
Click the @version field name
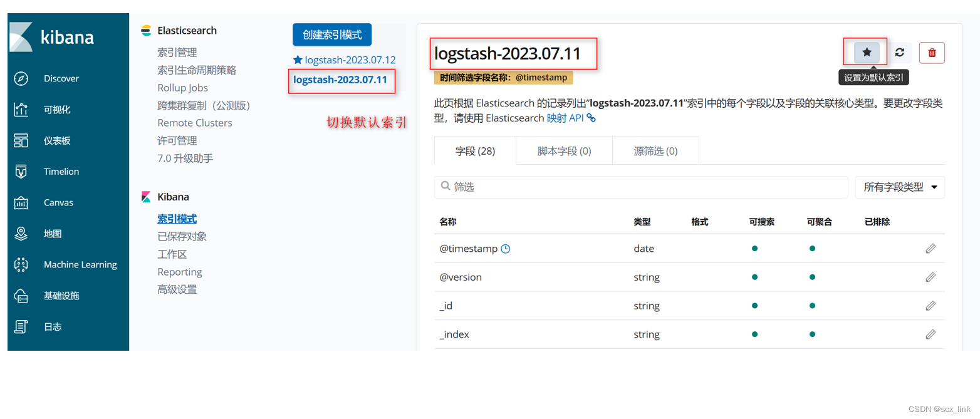click(461, 277)
